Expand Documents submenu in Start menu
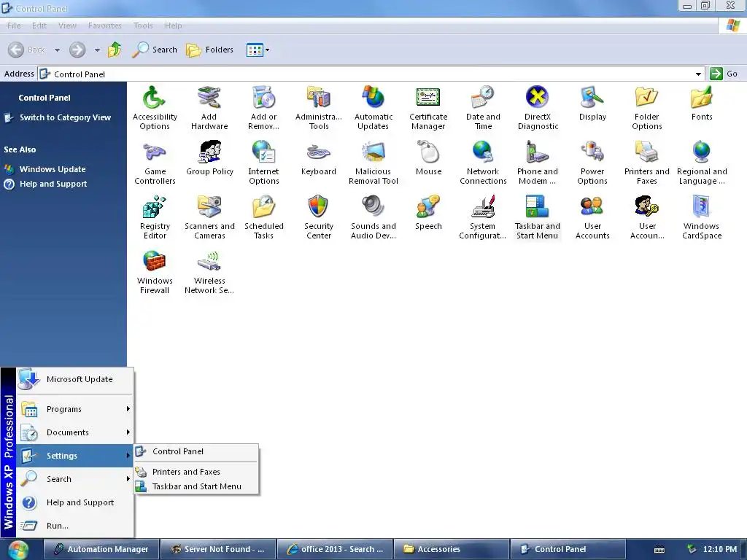The width and height of the screenshot is (747, 560). pyautogui.click(x=75, y=432)
